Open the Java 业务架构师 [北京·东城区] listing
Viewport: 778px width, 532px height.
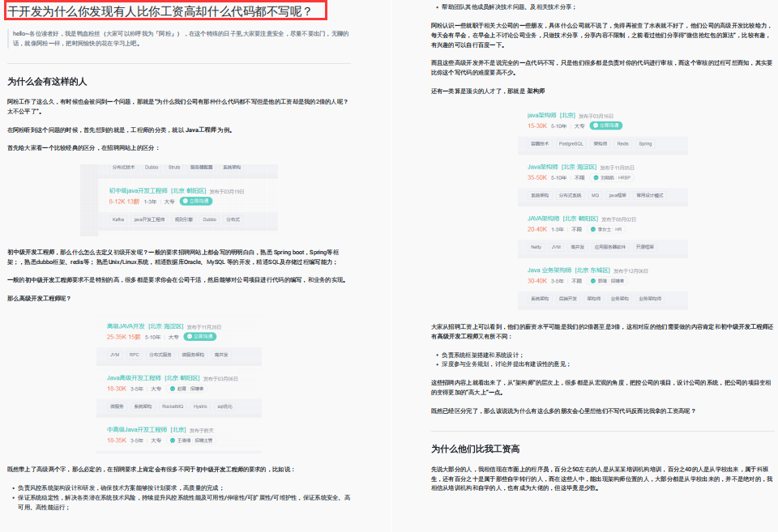[569, 270]
